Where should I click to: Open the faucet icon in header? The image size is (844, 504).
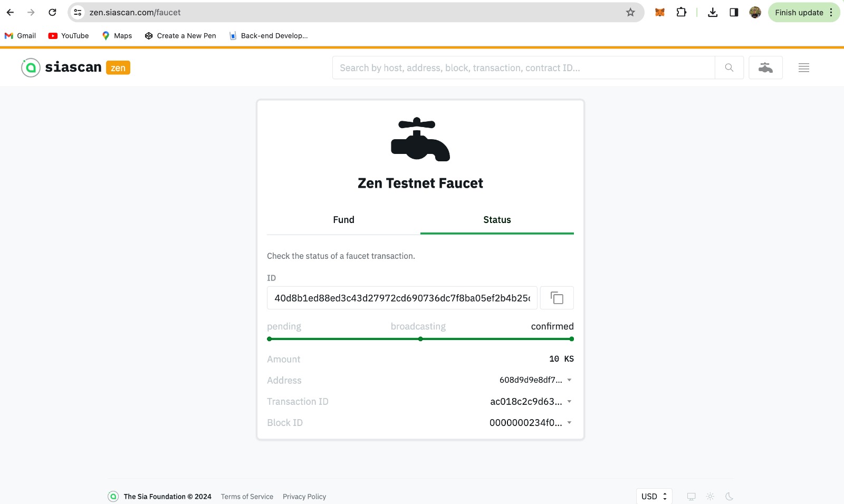pos(765,67)
